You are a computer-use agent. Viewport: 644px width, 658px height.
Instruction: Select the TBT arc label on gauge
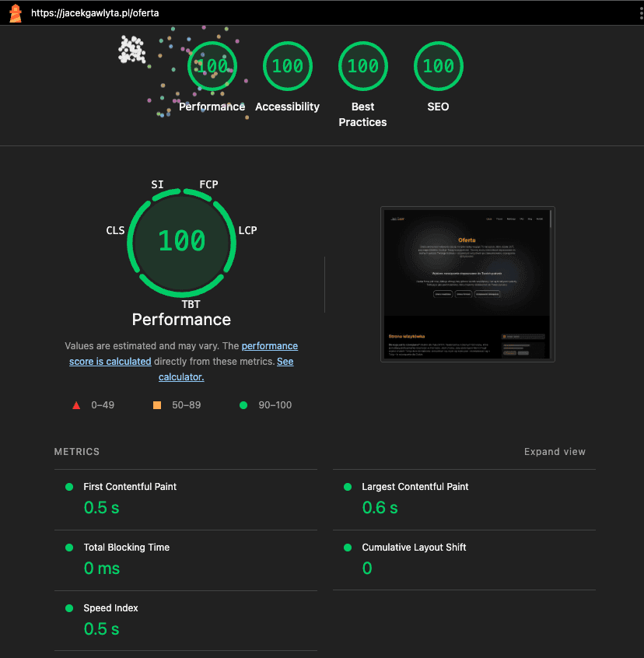click(x=191, y=304)
